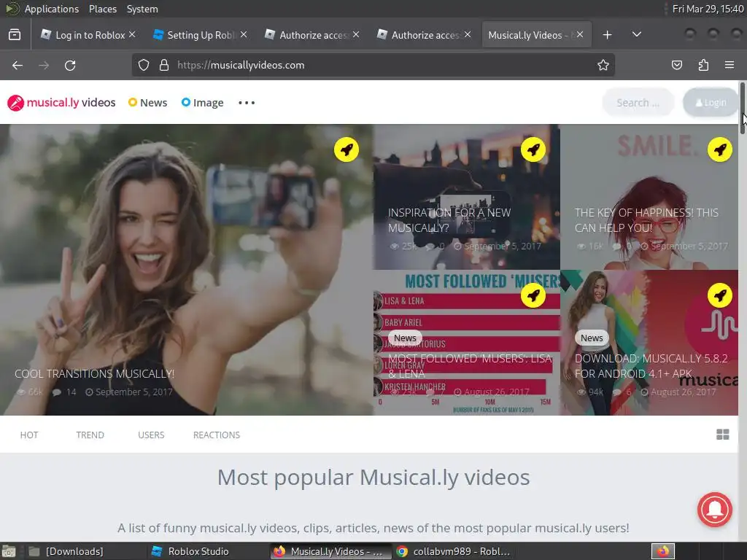Viewport: 747px width, 560px height.
Task: Select the TREND tab
Action: pyautogui.click(x=90, y=435)
